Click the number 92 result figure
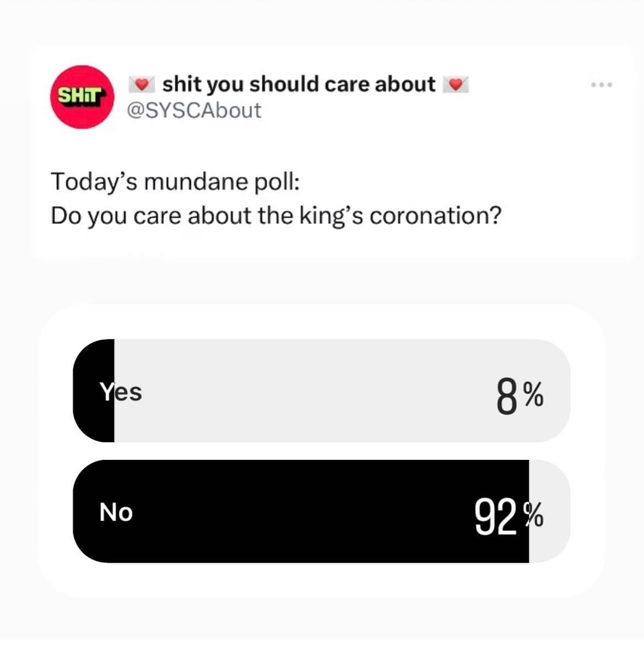Screen dimensions: 644x646 [496, 517]
